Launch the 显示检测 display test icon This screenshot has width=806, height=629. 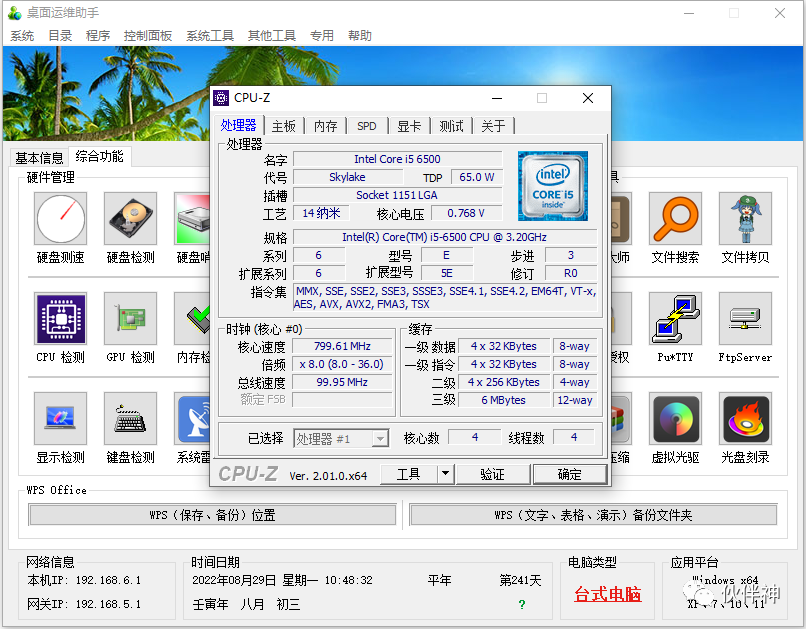pyautogui.click(x=61, y=418)
